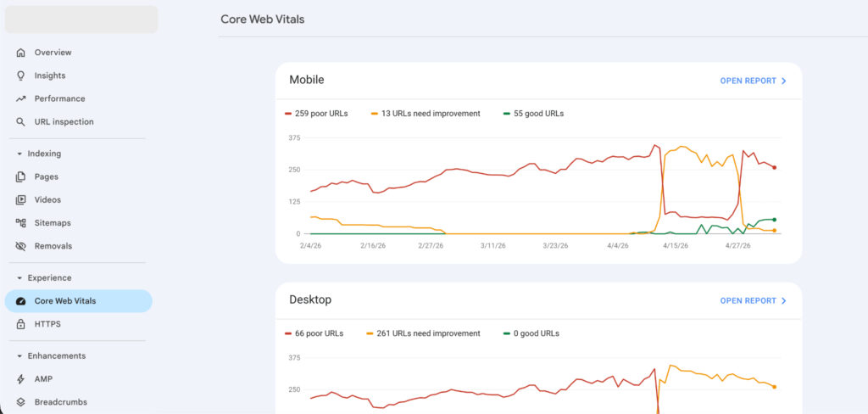Click the Videos play icon
Image resolution: width=868 pixels, height=414 pixels.
click(x=21, y=200)
